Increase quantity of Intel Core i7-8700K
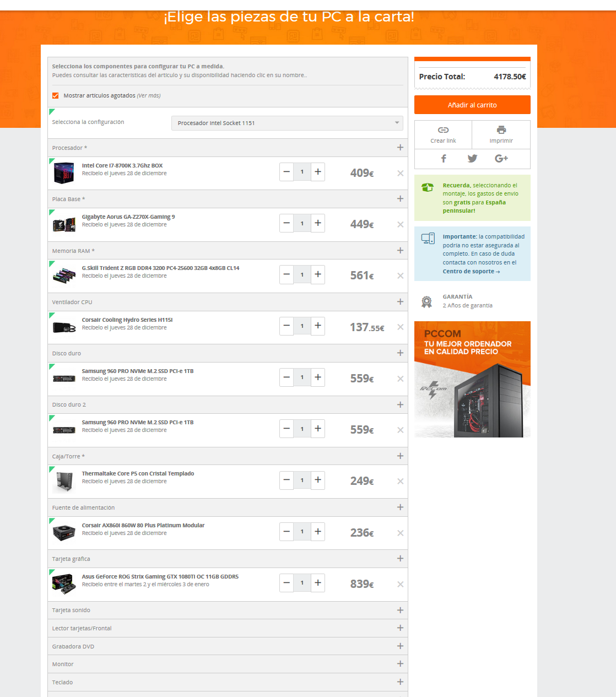 pyautogui.click(x=318, y=172)
